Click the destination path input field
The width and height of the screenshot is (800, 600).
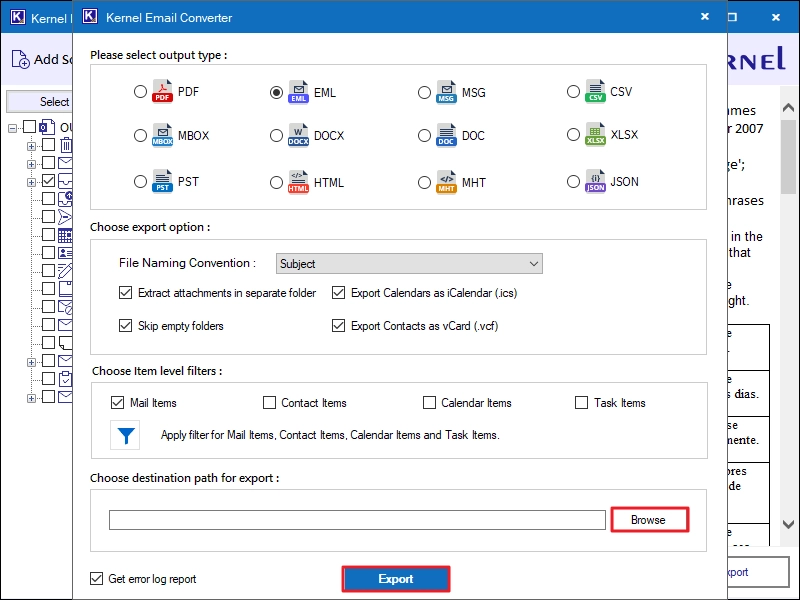coord(357,520)
